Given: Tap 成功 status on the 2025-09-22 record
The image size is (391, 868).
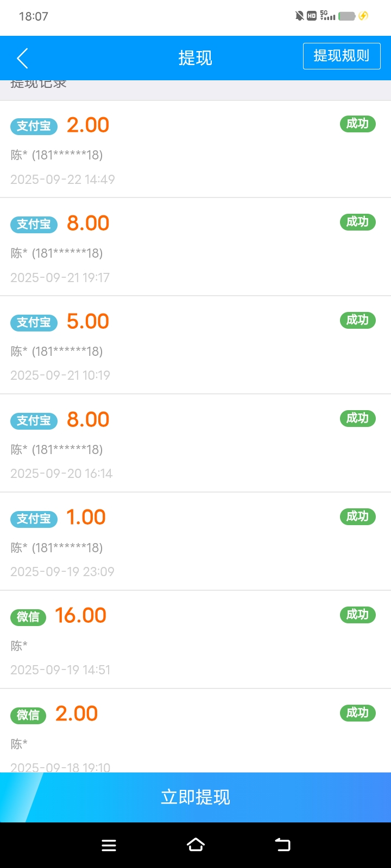Looking at the screenshot, I should click(x=357, y=124).
